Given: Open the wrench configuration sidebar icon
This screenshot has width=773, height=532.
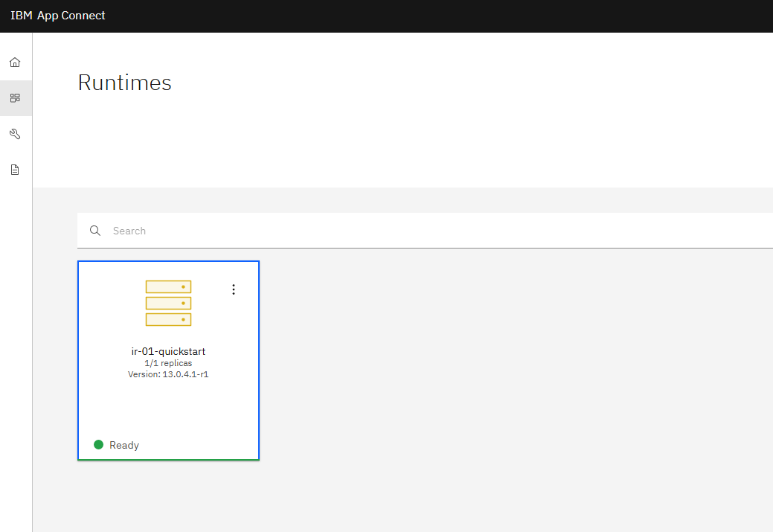Looking at the screenshot, I should [x=15, y=134].
